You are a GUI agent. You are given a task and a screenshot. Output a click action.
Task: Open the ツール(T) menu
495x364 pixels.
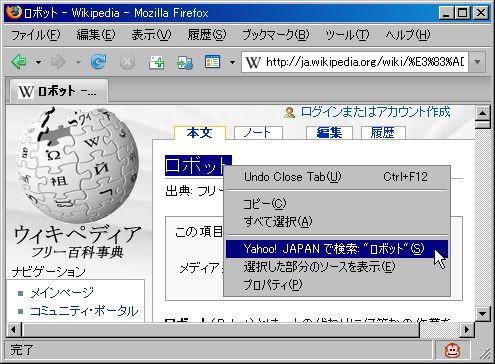coord(347,35)
